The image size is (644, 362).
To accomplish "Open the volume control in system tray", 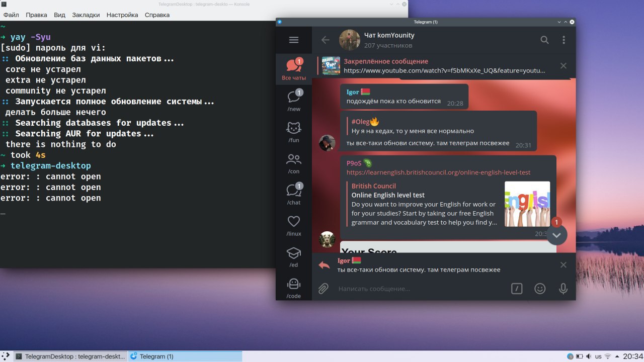I will tap(588, 356).
